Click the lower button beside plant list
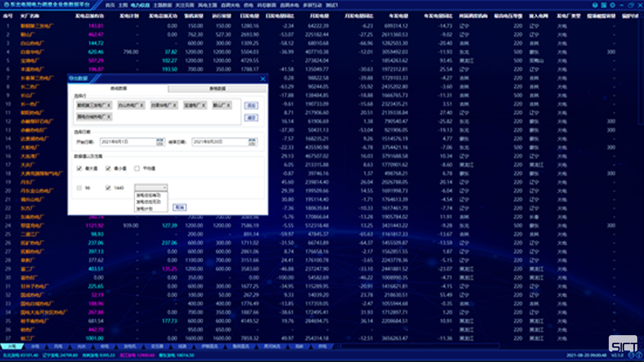The image size is (644, 362). (x=251, y=118)
